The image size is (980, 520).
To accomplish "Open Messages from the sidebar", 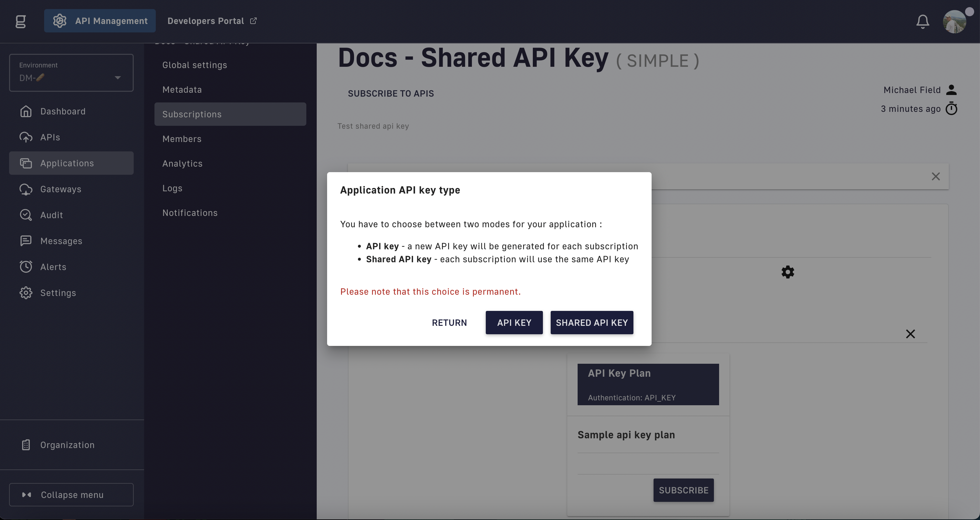I will [x=61, y=241].
